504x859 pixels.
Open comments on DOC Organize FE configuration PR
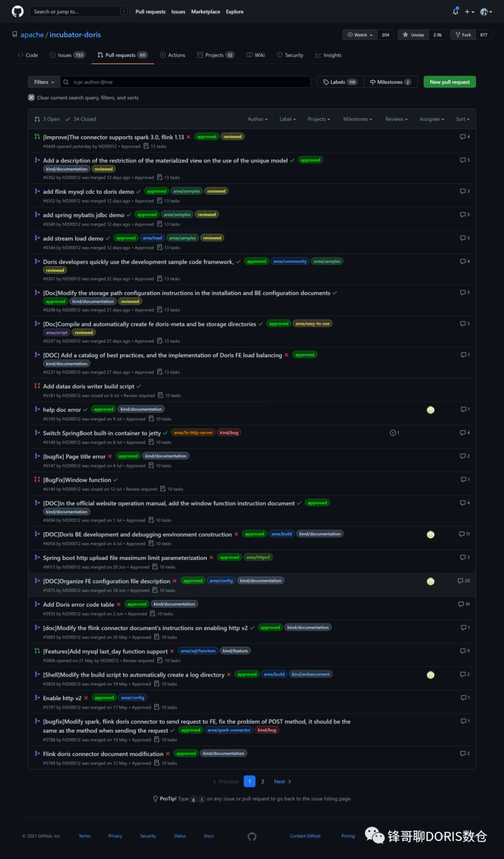point(464,581)
